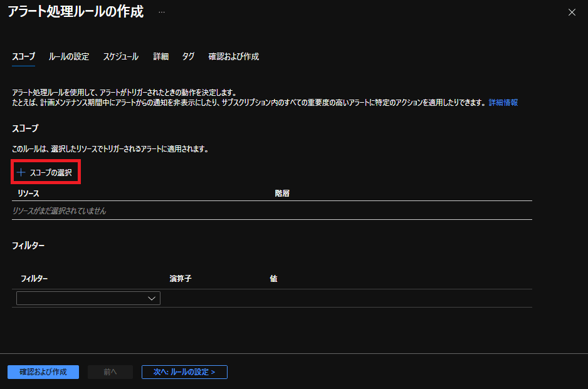
Task: Expand the フィルター dropdown
Action: coord(88,298)
